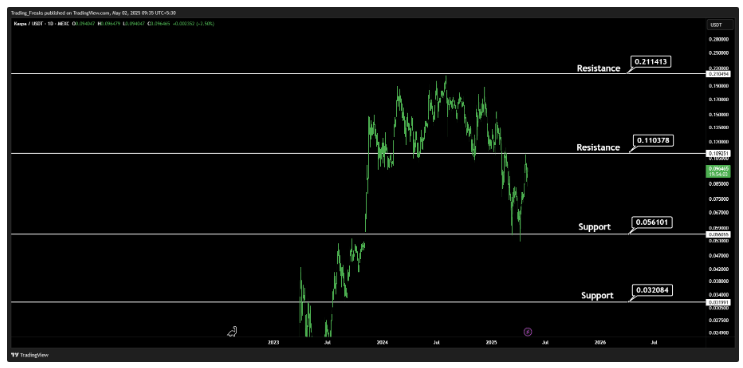Select the 0.056101 support price label
The height and width of the screenshot is (368, 743).
652,222
